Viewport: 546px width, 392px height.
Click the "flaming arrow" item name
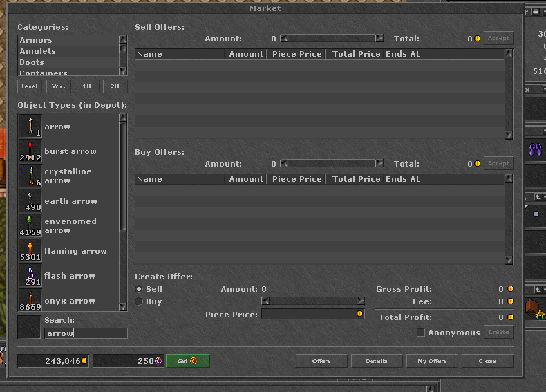(x=75, y=251)
